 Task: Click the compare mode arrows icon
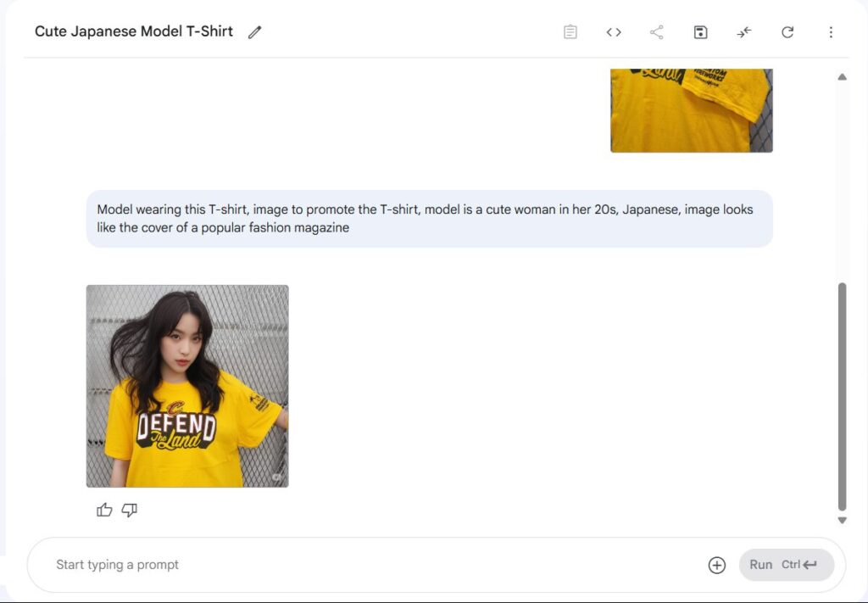coord(744,32)
